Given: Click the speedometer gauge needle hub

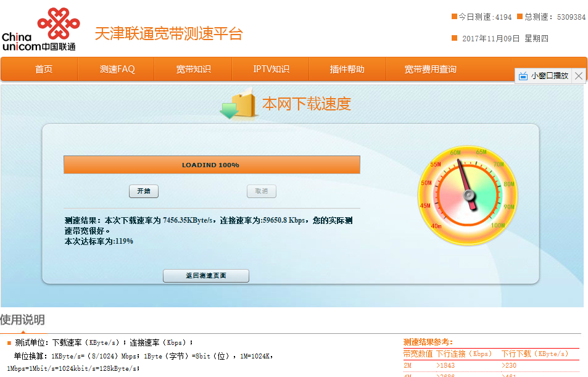Looking at the screenshot, I should pos(469,195).
